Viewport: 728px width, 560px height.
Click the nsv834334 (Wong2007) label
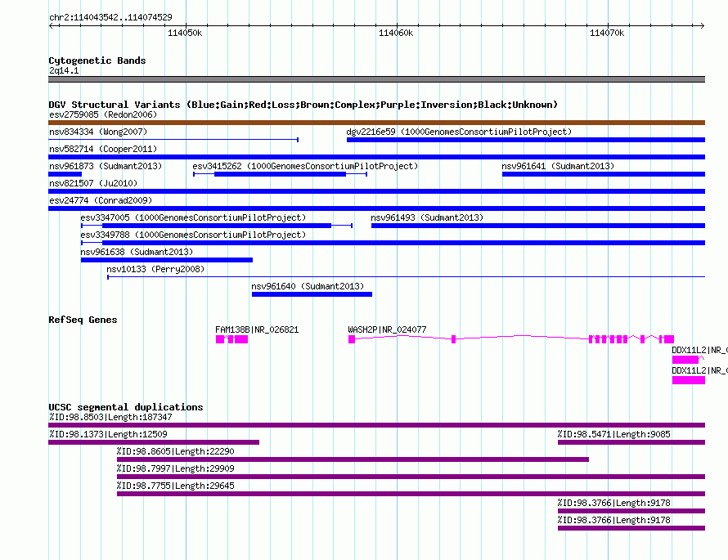[98, 132]
